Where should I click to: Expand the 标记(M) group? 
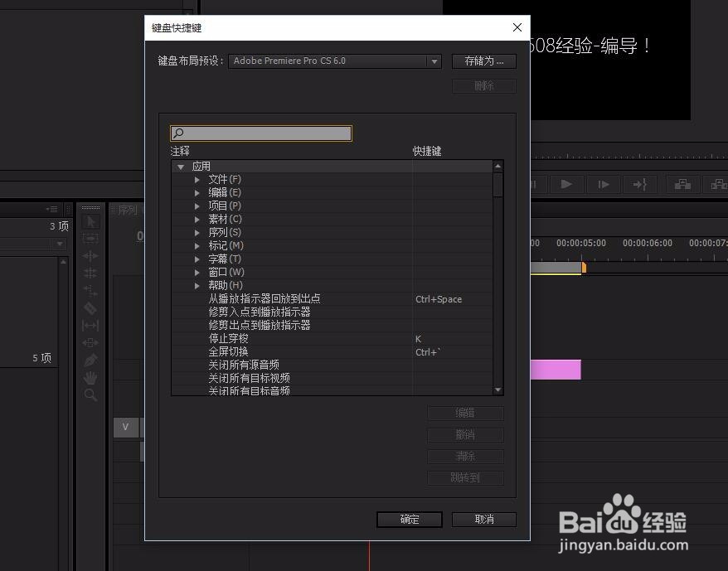[197, 245]
